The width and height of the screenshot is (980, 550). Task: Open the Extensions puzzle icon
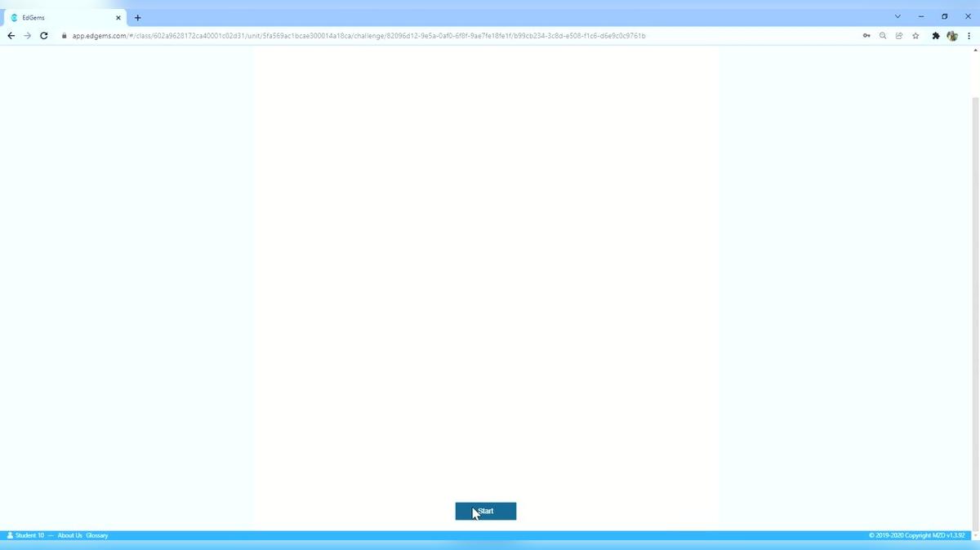[x=936, y=36]
